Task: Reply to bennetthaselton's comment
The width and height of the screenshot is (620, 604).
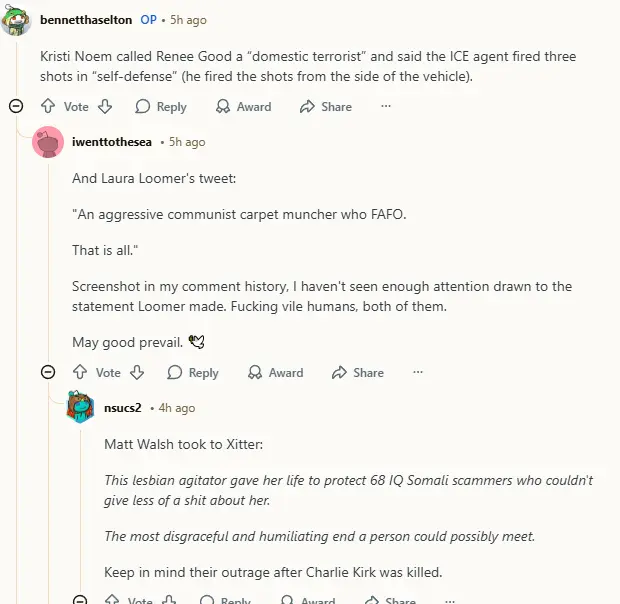Action: 161,106
